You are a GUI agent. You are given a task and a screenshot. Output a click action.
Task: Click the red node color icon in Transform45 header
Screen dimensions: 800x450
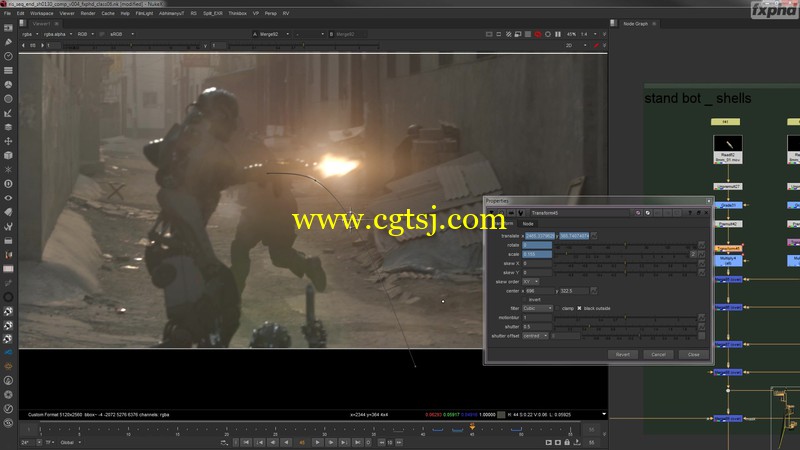tap(638, 213)
